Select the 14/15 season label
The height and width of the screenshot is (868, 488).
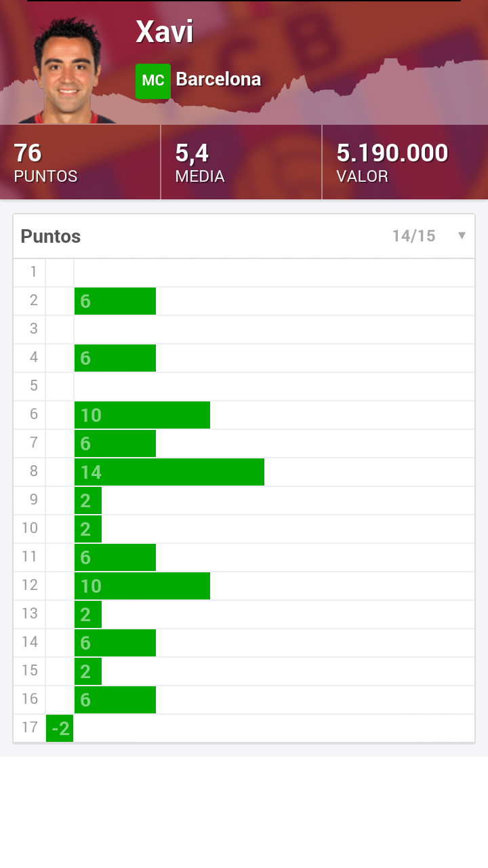[413, 236]
